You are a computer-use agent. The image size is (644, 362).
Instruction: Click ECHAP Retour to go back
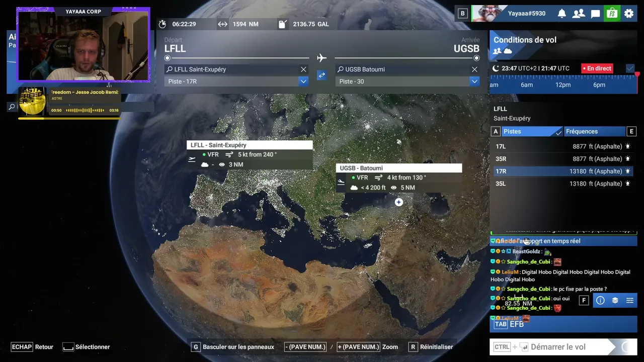32,347
